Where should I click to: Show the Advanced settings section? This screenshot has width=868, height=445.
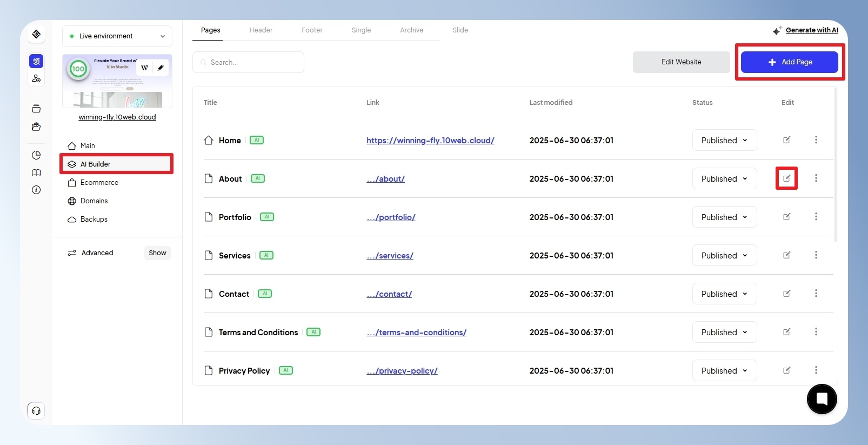(x=157, y=253)
